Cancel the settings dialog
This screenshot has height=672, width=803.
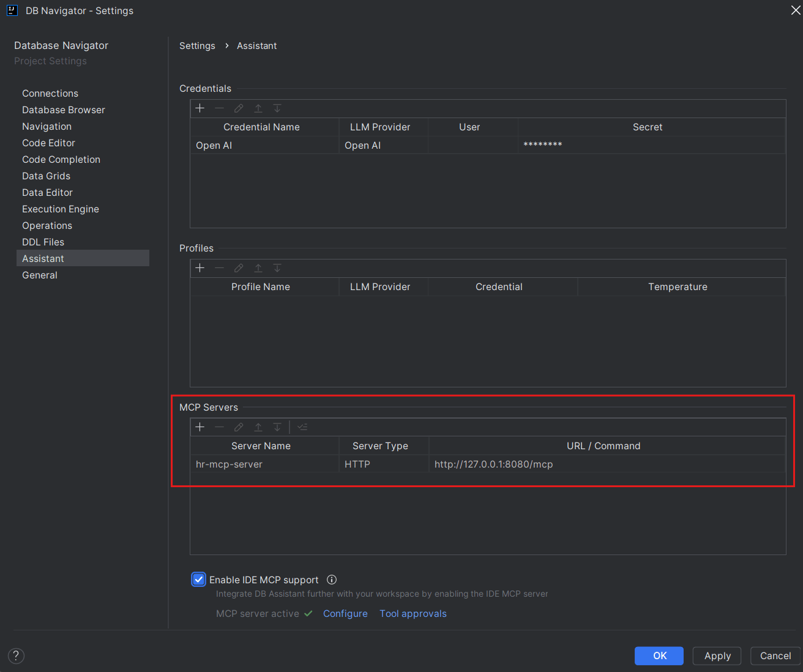(775, 656)
